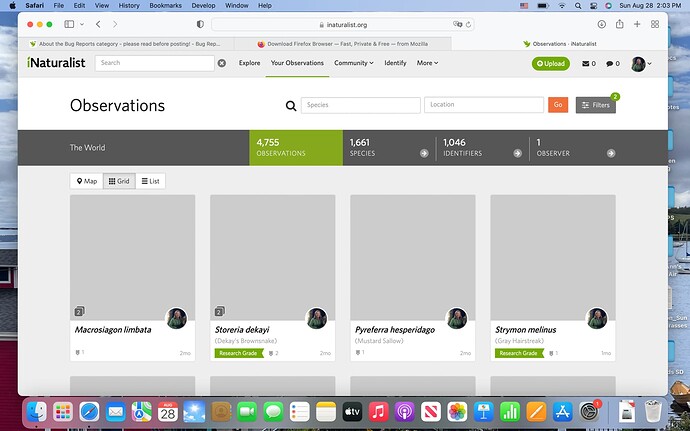The width and height of the screenshot is (690, 431).
Task: Open the Bookmarks menu
Action: 165,5
